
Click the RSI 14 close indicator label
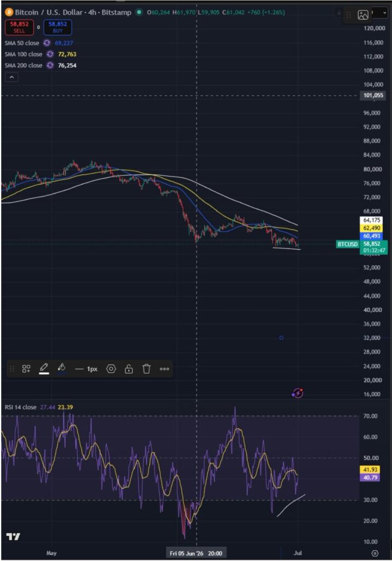[20, 407]
